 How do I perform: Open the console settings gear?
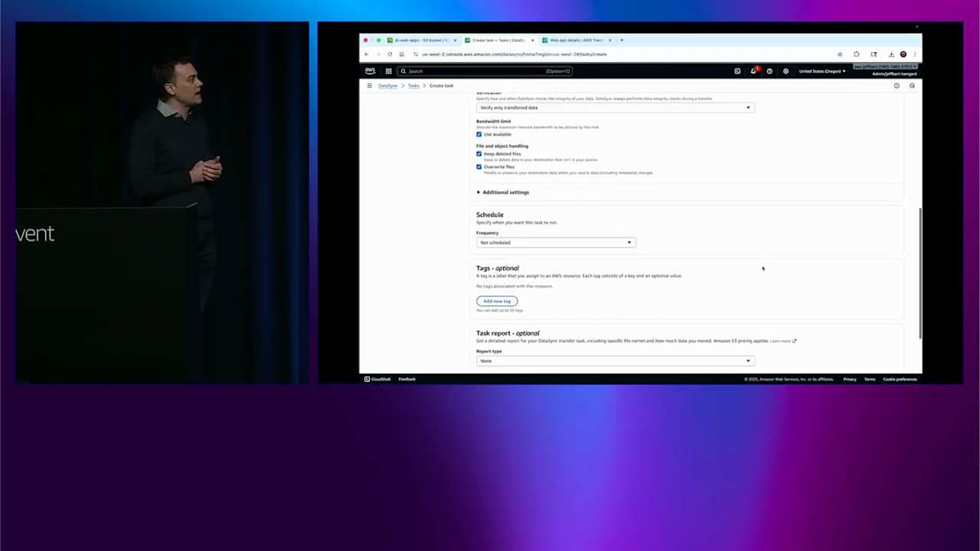click(x=786, y=71)
